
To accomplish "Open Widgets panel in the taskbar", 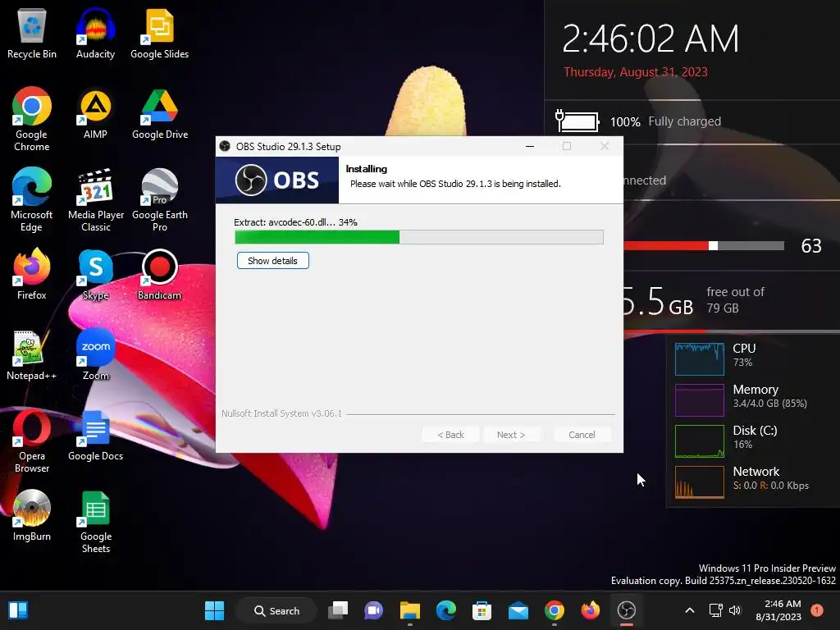I will [18, 610].
